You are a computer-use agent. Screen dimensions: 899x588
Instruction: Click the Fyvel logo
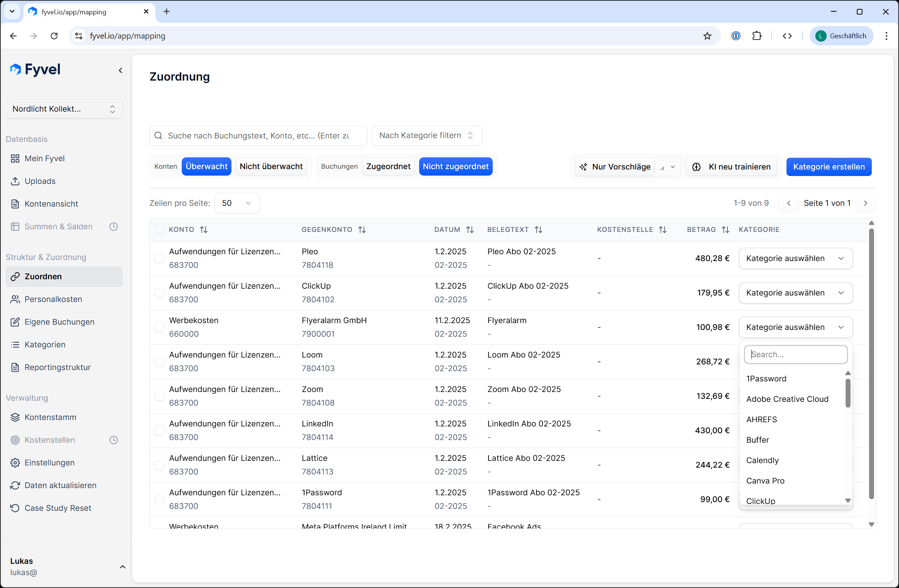click(35, 70)
